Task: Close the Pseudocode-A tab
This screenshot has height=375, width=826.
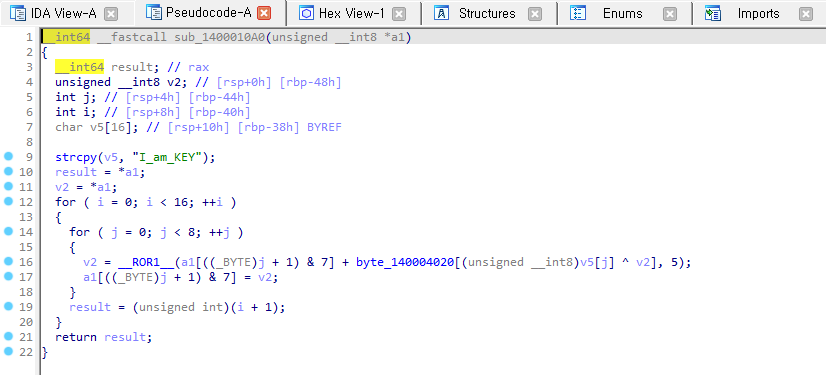Action: pos(265,13)
